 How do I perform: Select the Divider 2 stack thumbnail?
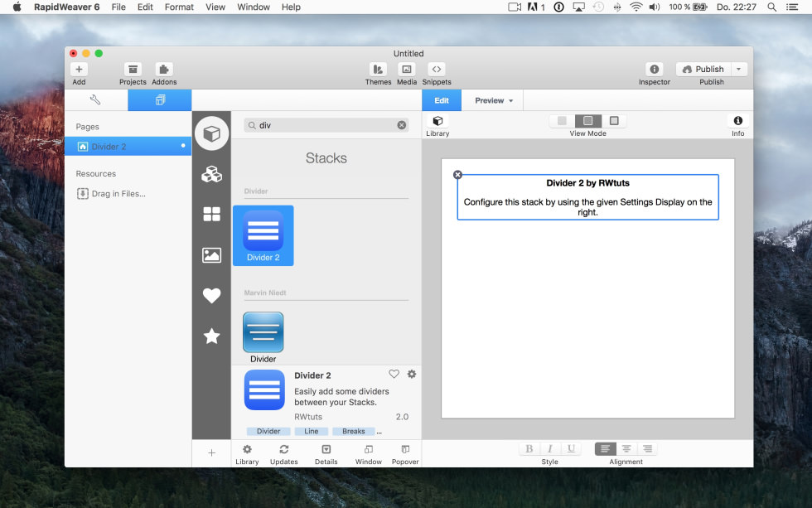pyautogui.click(x=263, y=235)
